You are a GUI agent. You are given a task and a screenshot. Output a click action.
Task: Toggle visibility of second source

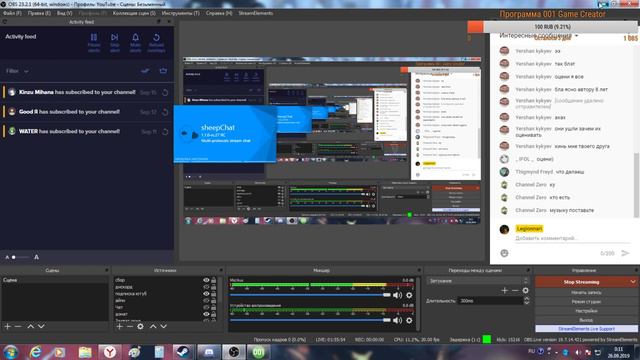pyautogui.click(x=206, y=287)
